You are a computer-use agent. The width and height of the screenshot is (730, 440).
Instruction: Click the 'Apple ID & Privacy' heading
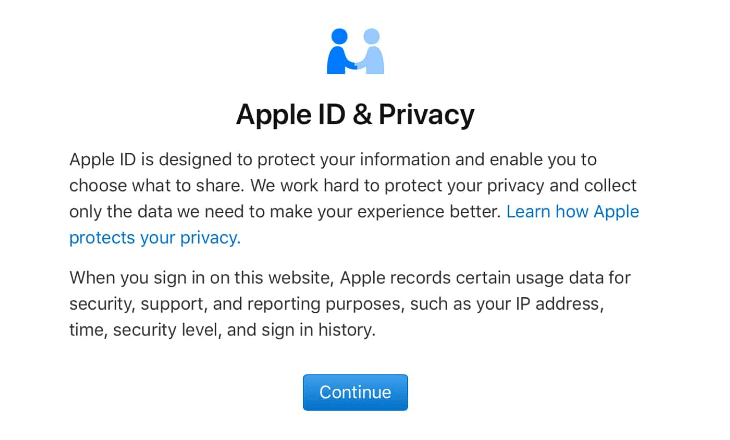click(355, 115)
